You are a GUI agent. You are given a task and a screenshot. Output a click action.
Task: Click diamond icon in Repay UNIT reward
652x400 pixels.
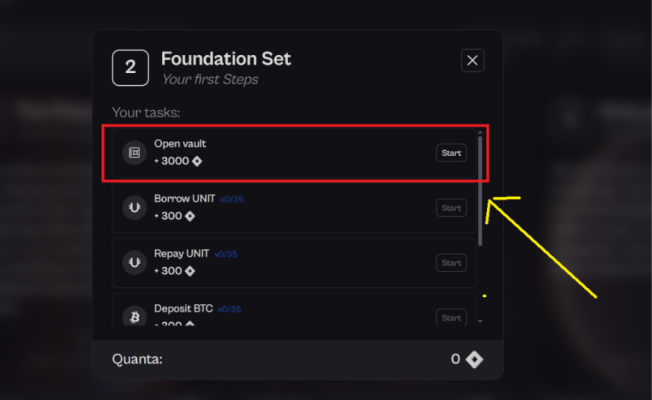click(190, 271)
